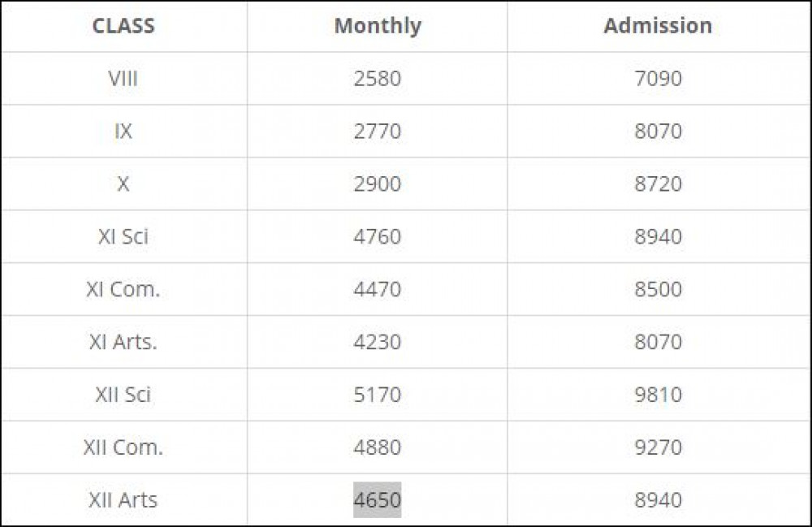The image size is (812, 527).
Task: Select the XI Sci row label
Action: click(123, 237)
